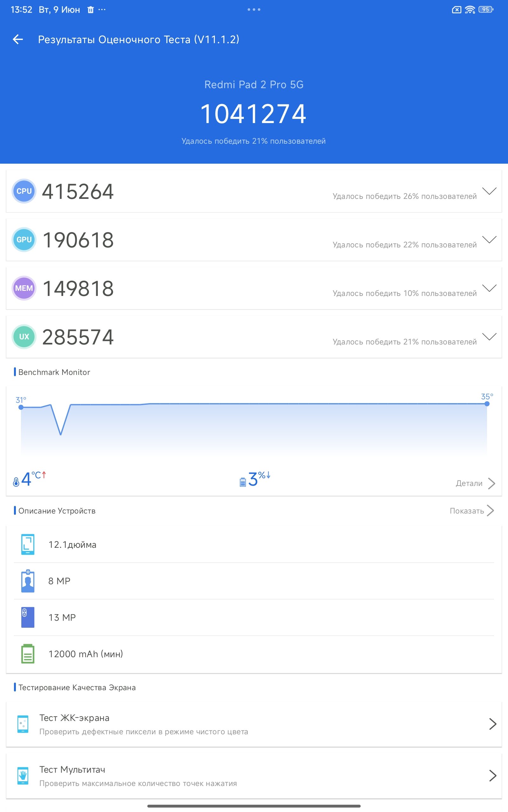
Task: Open the Тест Мультитач test
Action: 254,776
